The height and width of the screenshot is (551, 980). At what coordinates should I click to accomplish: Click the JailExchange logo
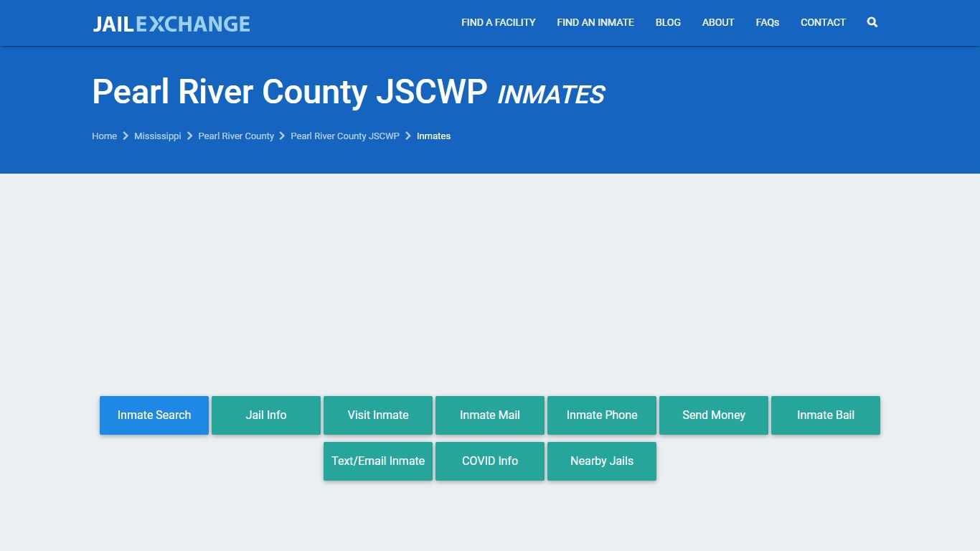coord(171,24)
